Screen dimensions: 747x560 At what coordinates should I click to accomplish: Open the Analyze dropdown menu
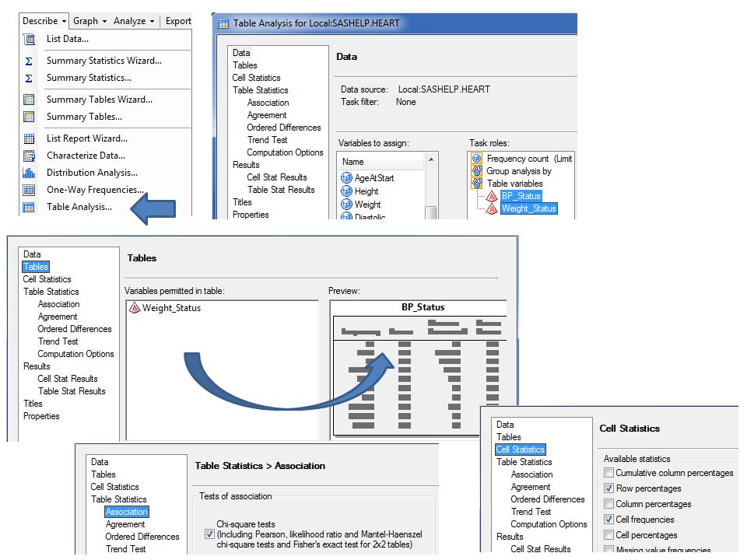pyautogui.click(x=134, y=21)
